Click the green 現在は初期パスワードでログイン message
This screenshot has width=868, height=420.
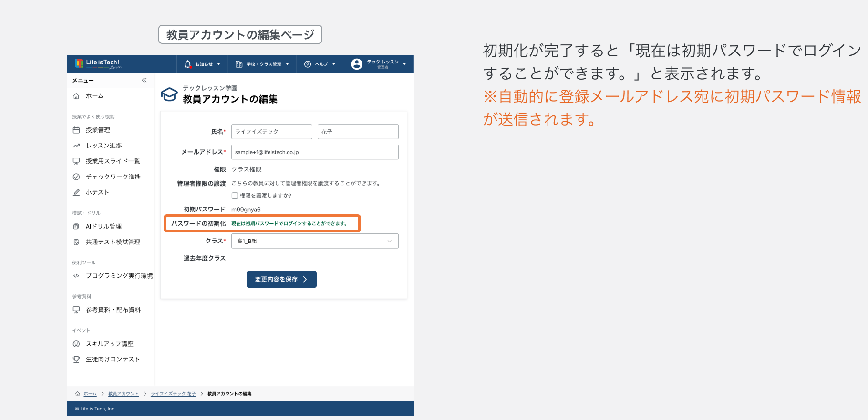point(289,223)
